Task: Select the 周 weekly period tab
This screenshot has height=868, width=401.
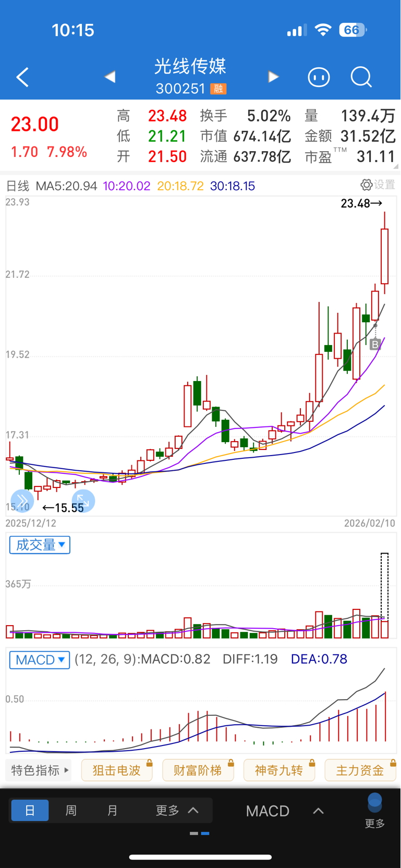Action: pyautogui.click(x=71, y=810)
